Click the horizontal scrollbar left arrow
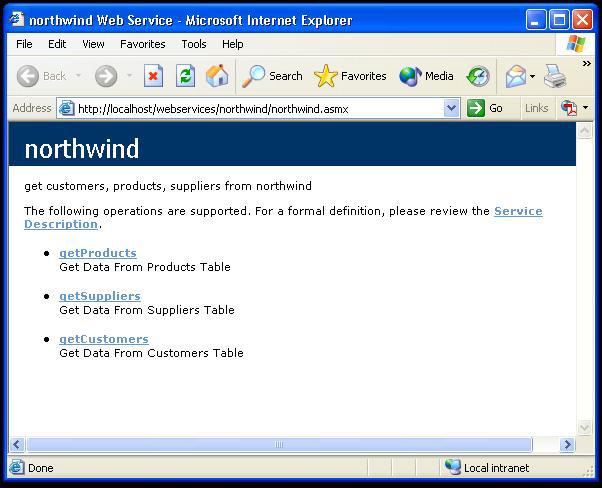The width and height of the screenshot is (602, 488). click(x=17, y=445)
